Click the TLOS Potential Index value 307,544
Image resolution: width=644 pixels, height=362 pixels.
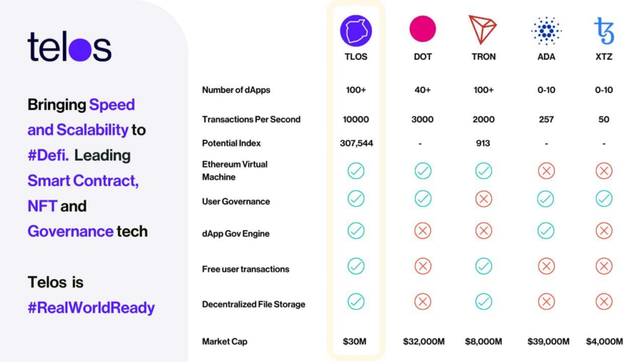[x=356, y=143]
